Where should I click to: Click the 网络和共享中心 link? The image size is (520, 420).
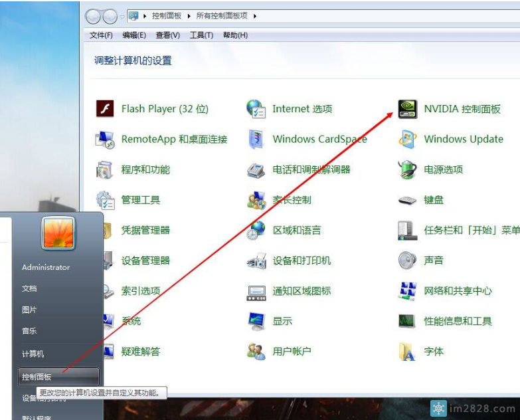(x=458, y=291)
